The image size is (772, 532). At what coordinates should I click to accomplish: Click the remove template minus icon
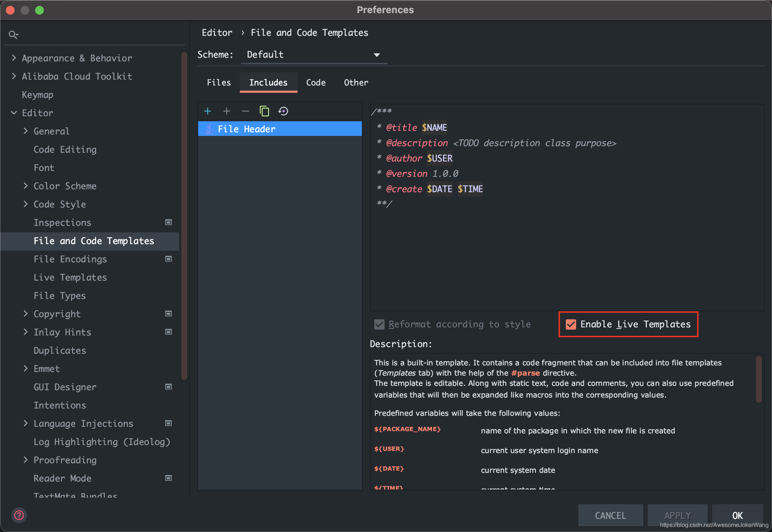point(245,111)
